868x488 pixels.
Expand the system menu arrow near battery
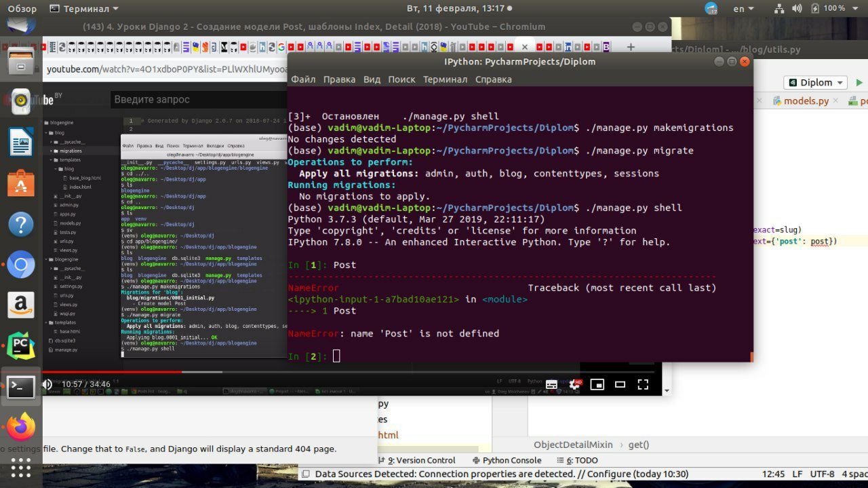tap(856, 9)
